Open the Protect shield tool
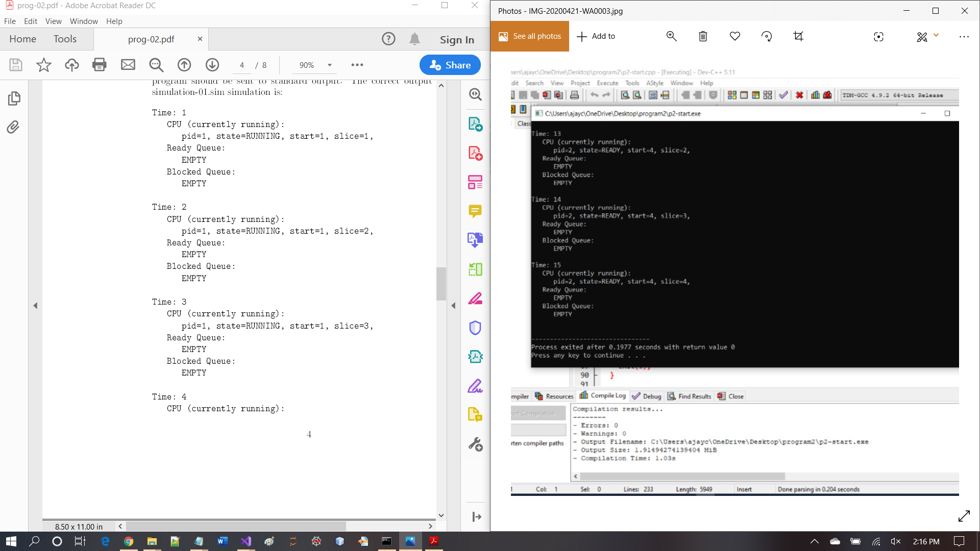980x551 pixels. tap(475, 328)
